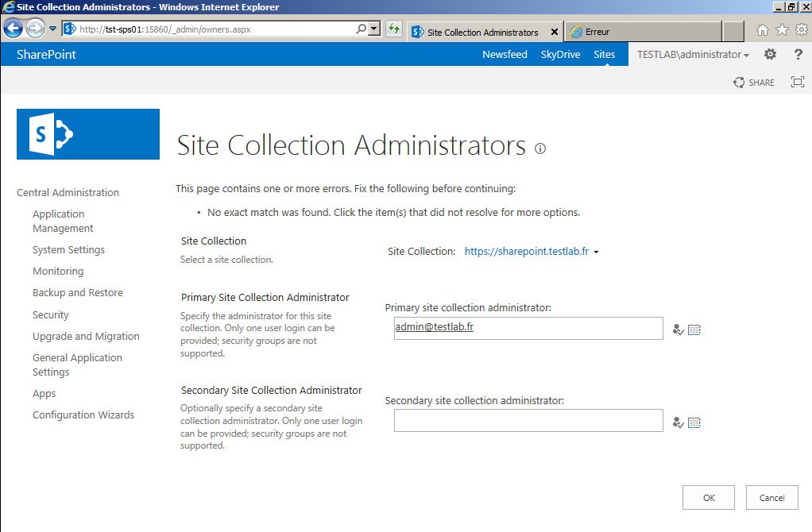Click the Primary site collection administrator field
Viewport: 812px width, 532px height.
click(528, 328)
